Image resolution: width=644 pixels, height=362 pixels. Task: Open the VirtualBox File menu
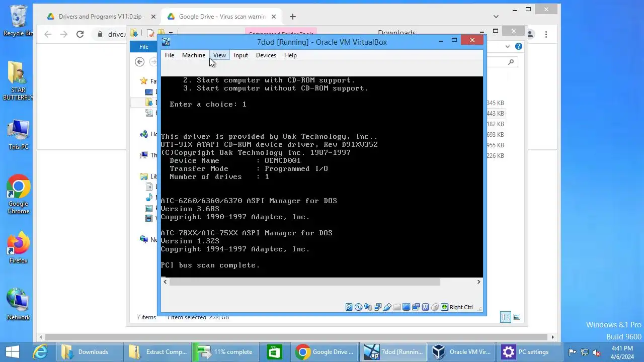(170, 55)
